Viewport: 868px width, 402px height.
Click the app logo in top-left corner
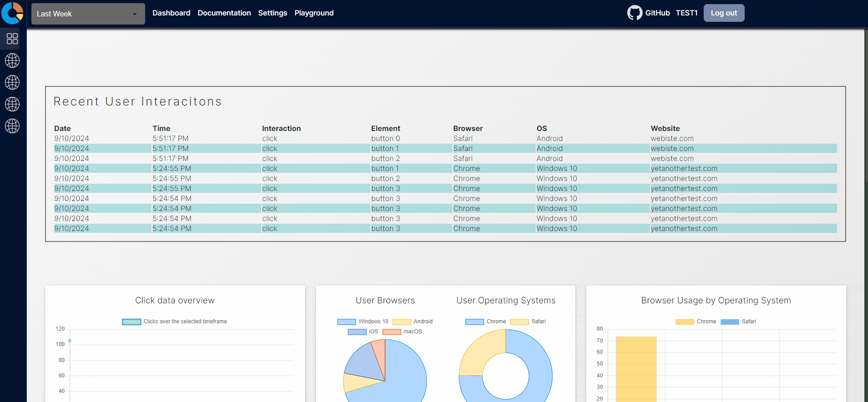coord(12,13)
